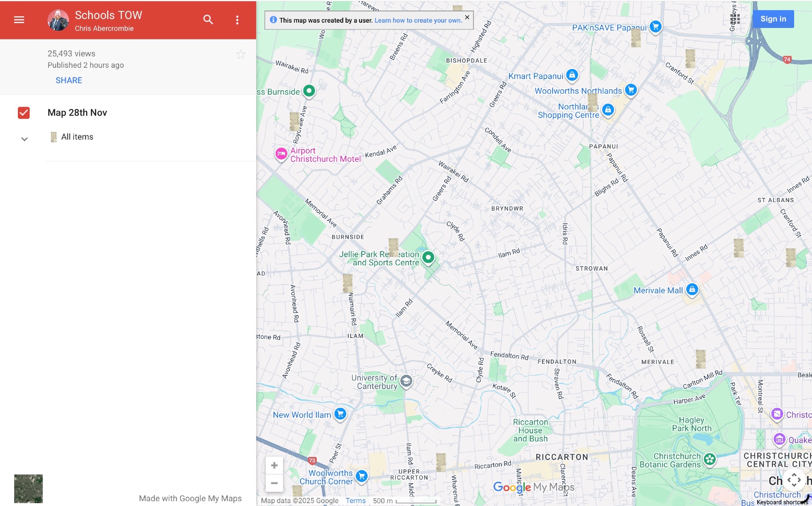The image size is (812, 506).
Task: Uncheck the Map 28th Nov layer checkbox
Action: pyautogui.click(x=24, y=113)
